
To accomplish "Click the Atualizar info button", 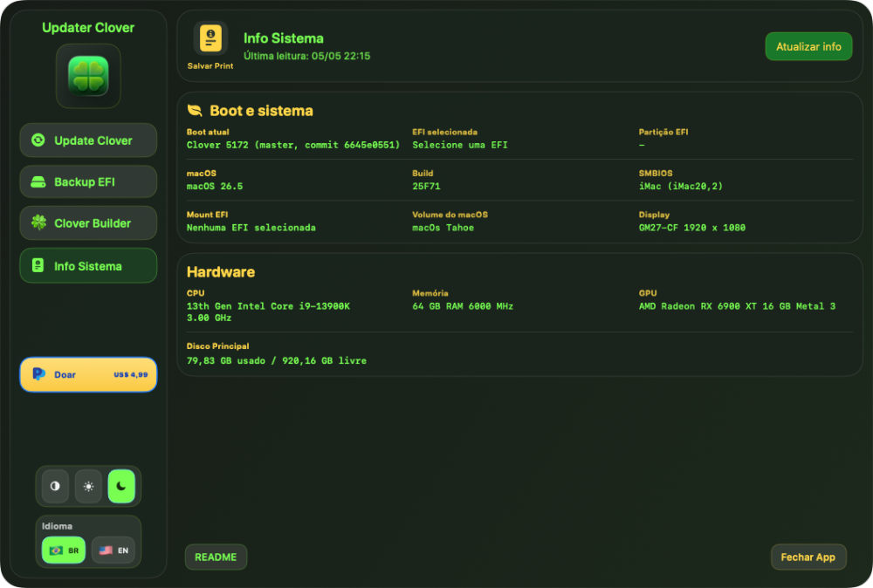I will point(808,47).
